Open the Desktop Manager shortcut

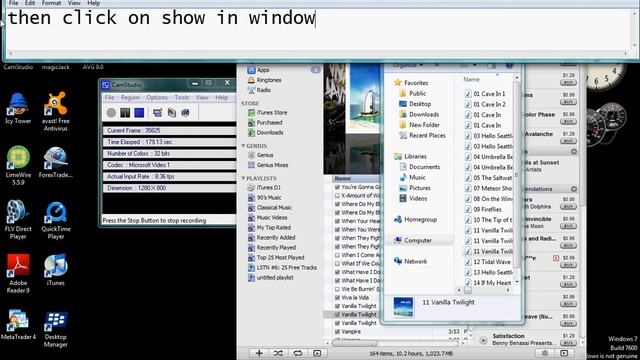coord(56,329)
